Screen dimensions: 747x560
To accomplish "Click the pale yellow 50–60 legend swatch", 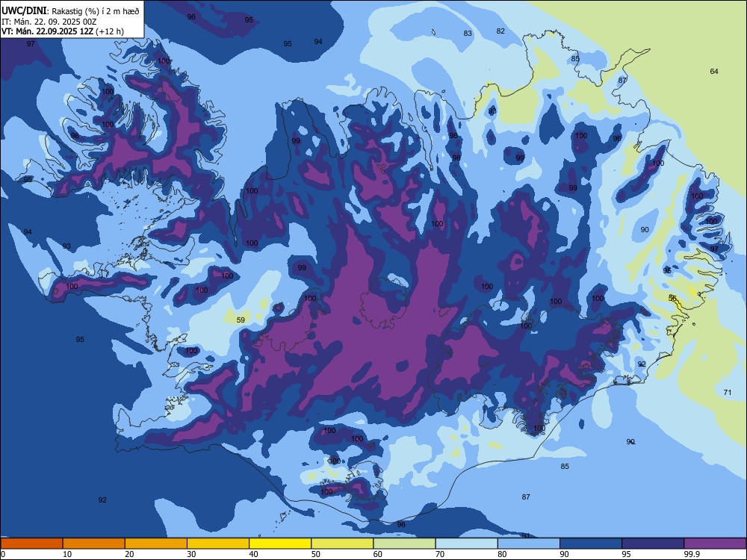I will click(342, 544).
